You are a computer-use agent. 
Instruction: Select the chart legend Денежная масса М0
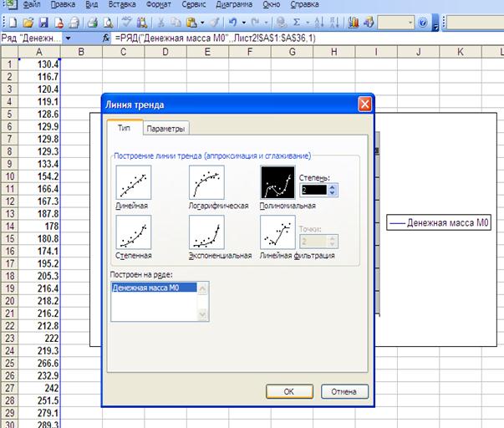click(x=439, y=222)
